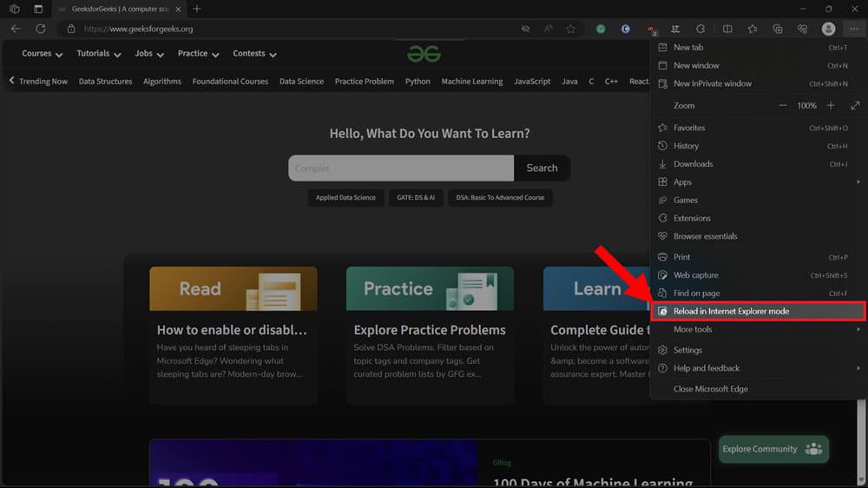Image resolution: width=868 pixels, height=488 pixels.
Task: Click the search input field
Action: point(401,168)
